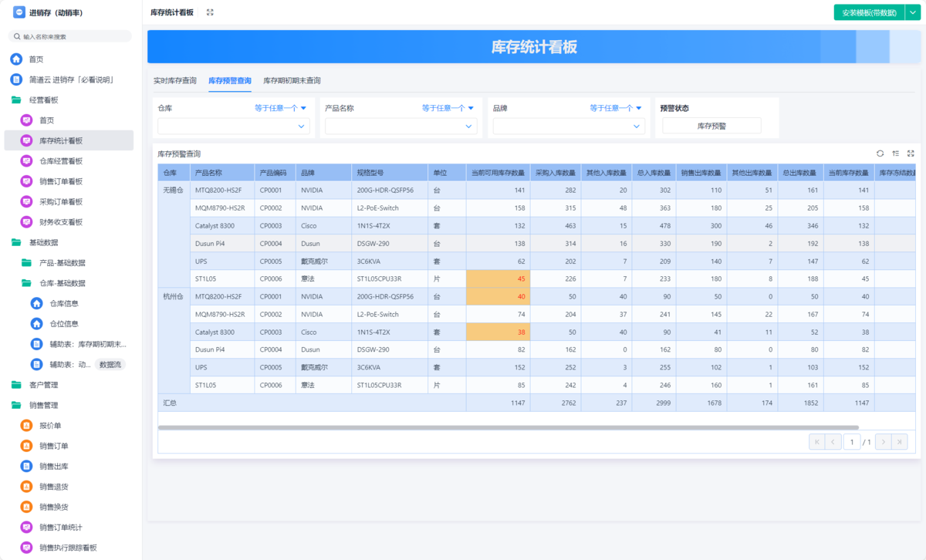Click the 安装模板(带数据) button
The width and height of the screenshot is (926, 560).
(x=869, y=12)
